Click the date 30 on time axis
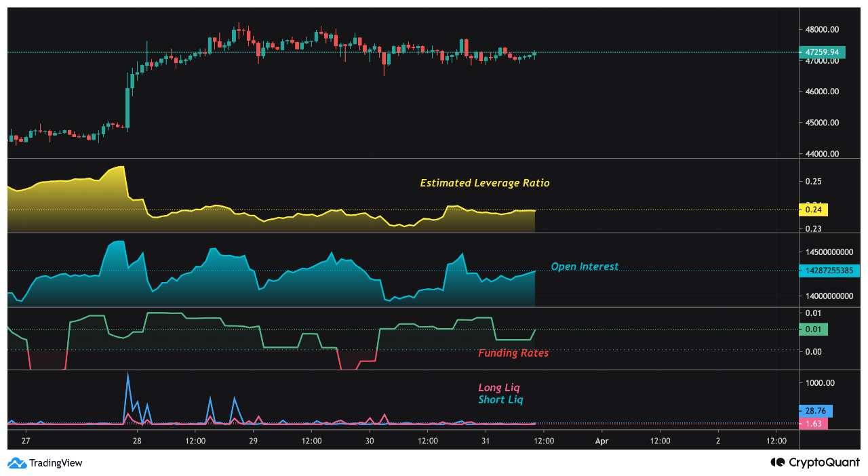The width and height of the screenshot is (868, 476). click(x=370, y=441)
